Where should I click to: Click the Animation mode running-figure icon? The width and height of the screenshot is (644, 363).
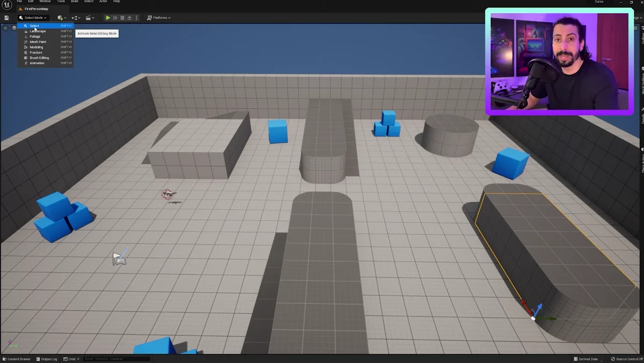(25, 63)
